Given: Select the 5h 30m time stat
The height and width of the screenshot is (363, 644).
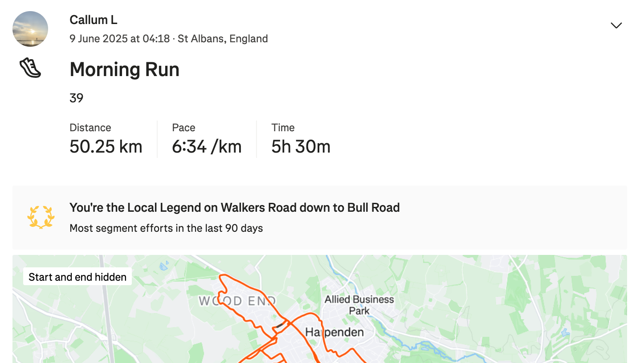Looking at the screenshot, I should click(x=301, y=147).
